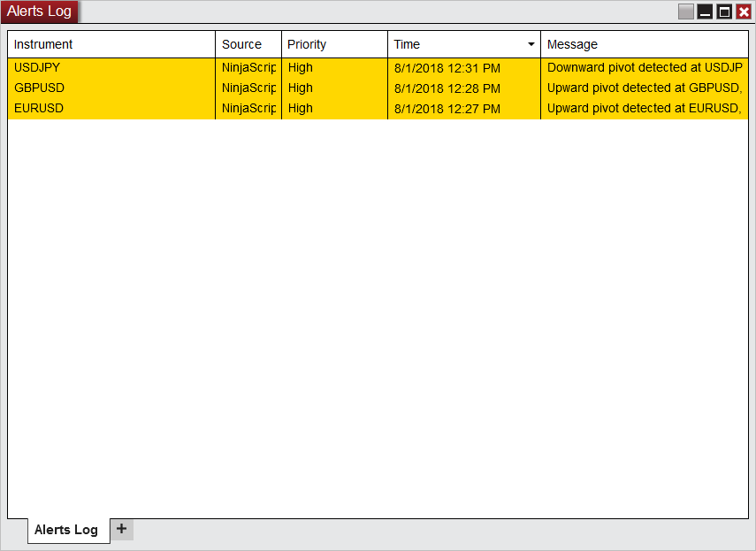Click High priority in the GBPUSD row
The height and width of the screenshot is (551, 756).
pos(334,88)
